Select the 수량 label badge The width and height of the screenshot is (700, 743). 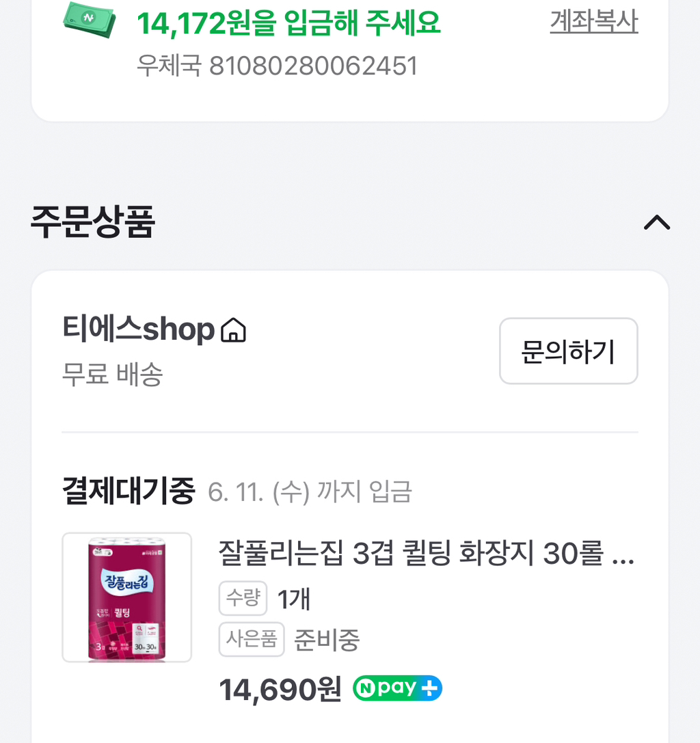click(x=243, y=599)
